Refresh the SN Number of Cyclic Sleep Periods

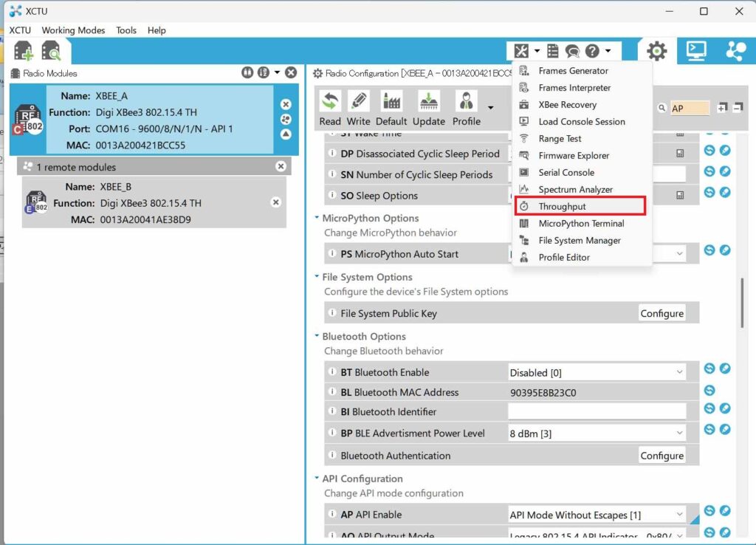click(709, 171)
